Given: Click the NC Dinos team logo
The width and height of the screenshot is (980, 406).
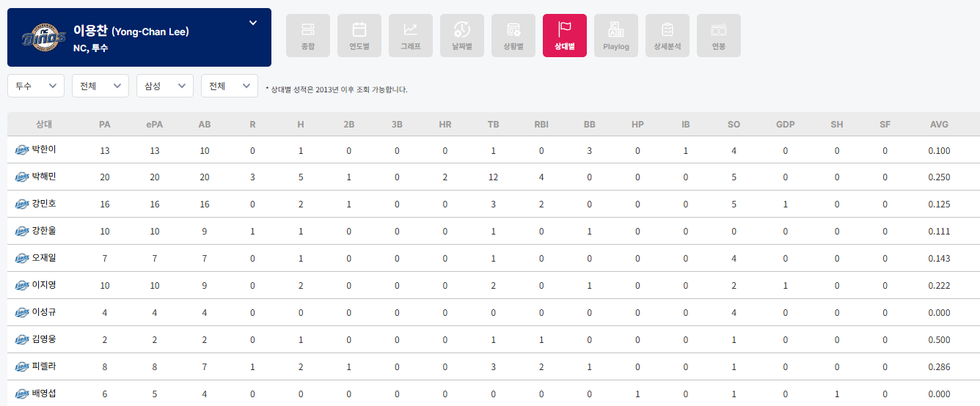Looking at the screenshot, I should (43, 37).
